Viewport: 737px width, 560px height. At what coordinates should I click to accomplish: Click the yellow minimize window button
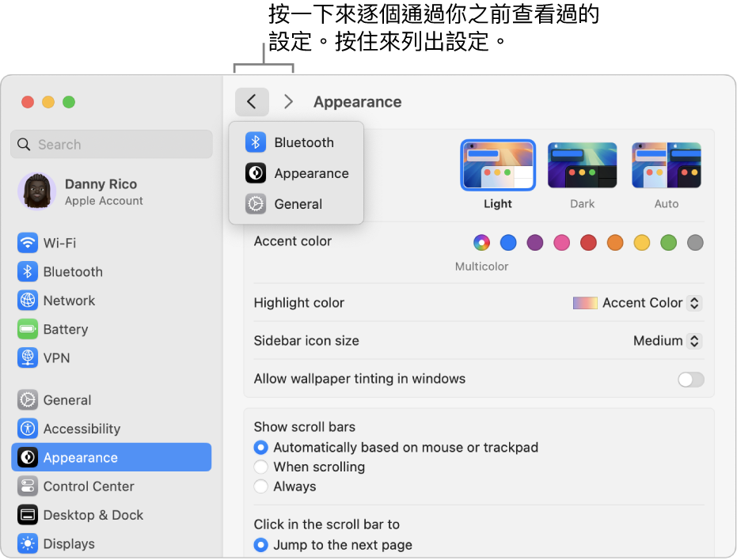pyautogui.click(x=48, y=102)
